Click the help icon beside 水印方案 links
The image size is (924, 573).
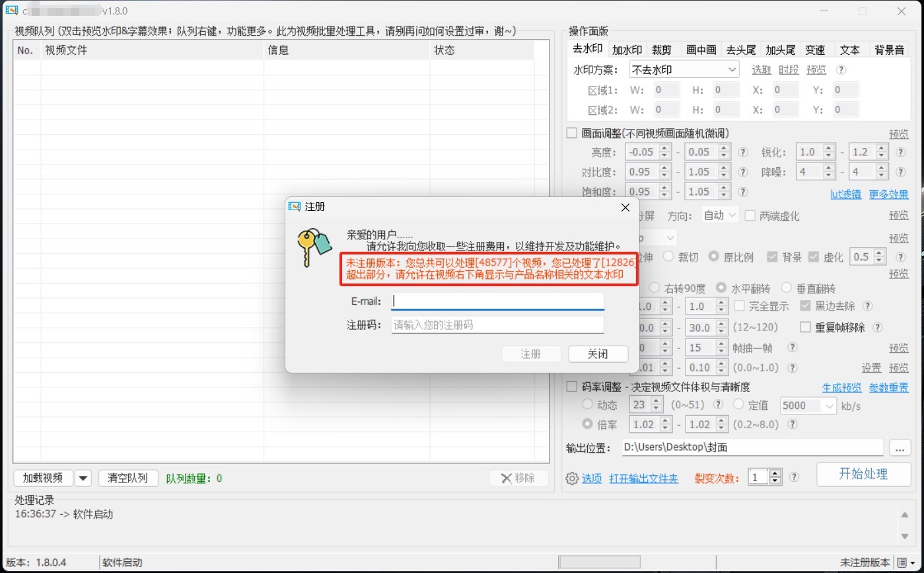click(841, 69)
